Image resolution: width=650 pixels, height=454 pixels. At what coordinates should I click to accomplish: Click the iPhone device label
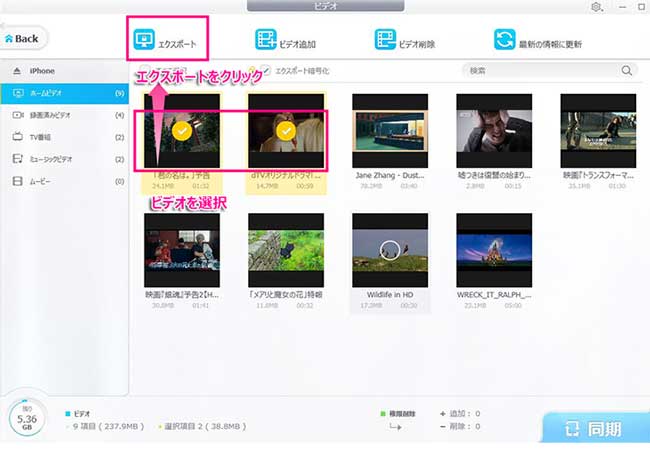(42, 71)
